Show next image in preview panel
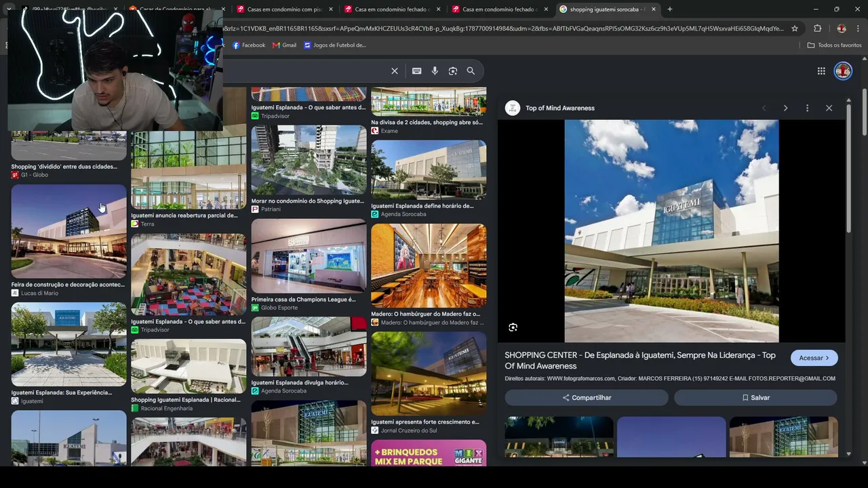Image resolution: width=868 pixels, height=488 pixels. pos(785,108)
